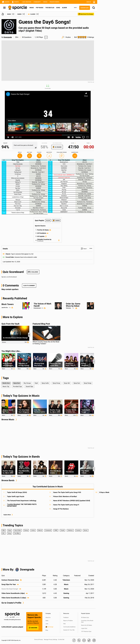Click the Random Quiz shuffle icon
Screen dimensions: 140x644
(75, 156)
